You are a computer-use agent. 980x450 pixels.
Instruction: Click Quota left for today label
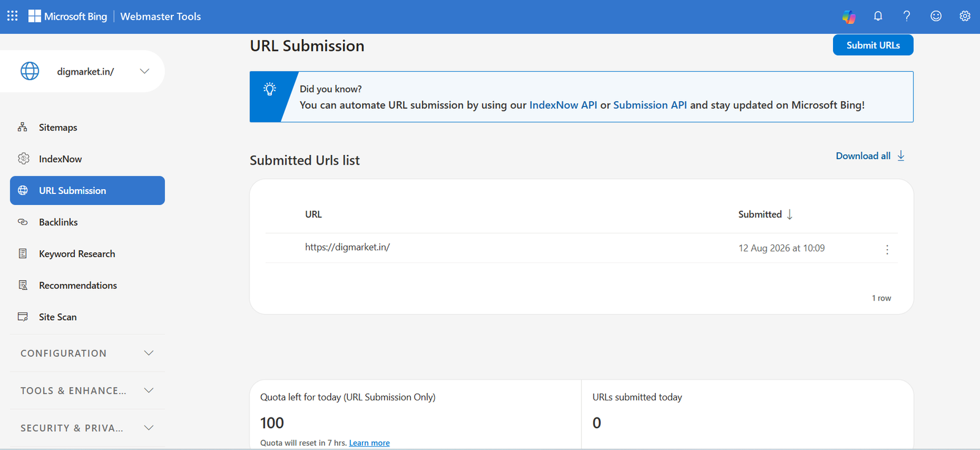pyautogui.click(x=348, y=397)
